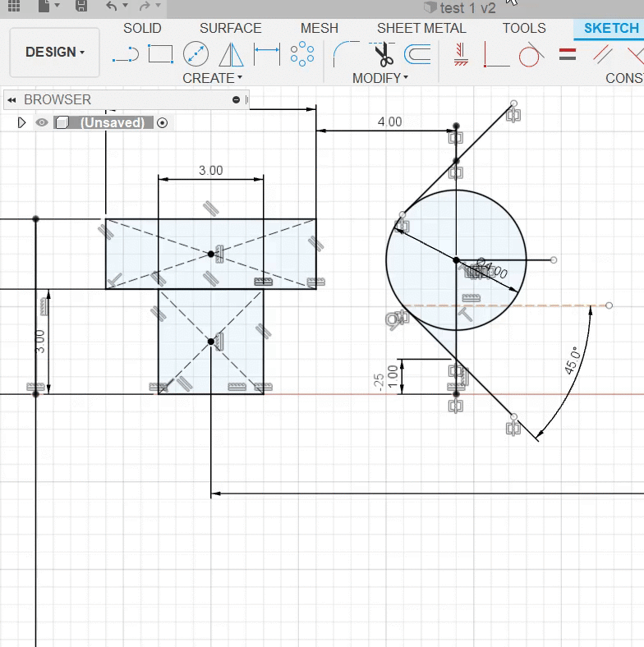This screenshot has height=647, width=644.
Task: Open the Redo history dropdown arrow
Action: point(158,6)
